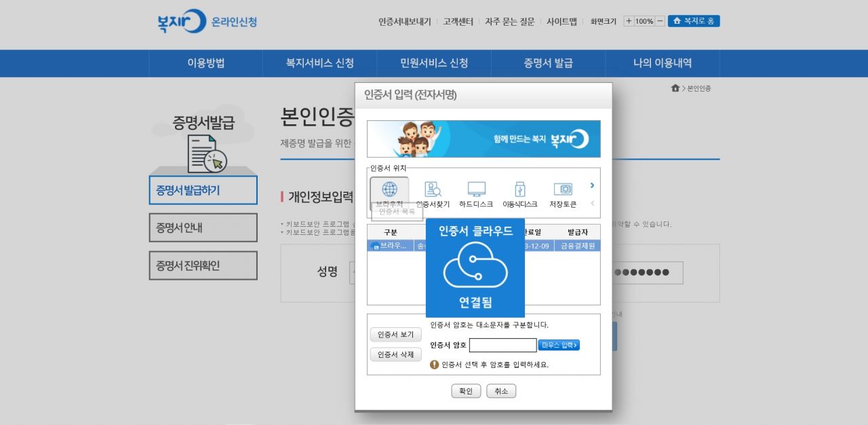Open the 증명서 발급 menu
The width and height of the screenshot is (868, 425).
pyautogui.click(x=548, y=63)
